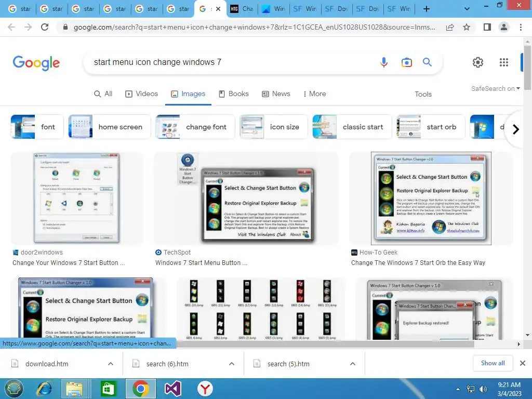Expand the More search options
Image resolution: width=532 pixels, height=399 pixels.
[314, 94]
